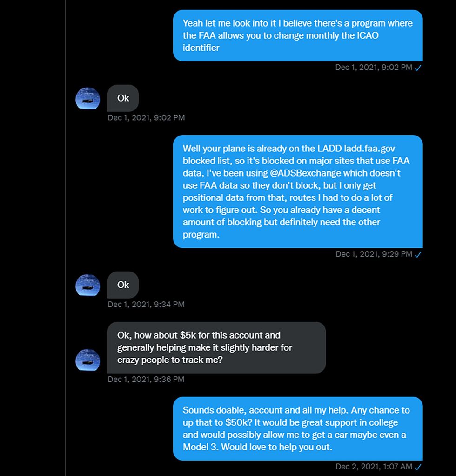Click the Dec 1, 9:36 PM timestamp
The height and width of the screenshot is (476, 456).
tap(146, 379)
